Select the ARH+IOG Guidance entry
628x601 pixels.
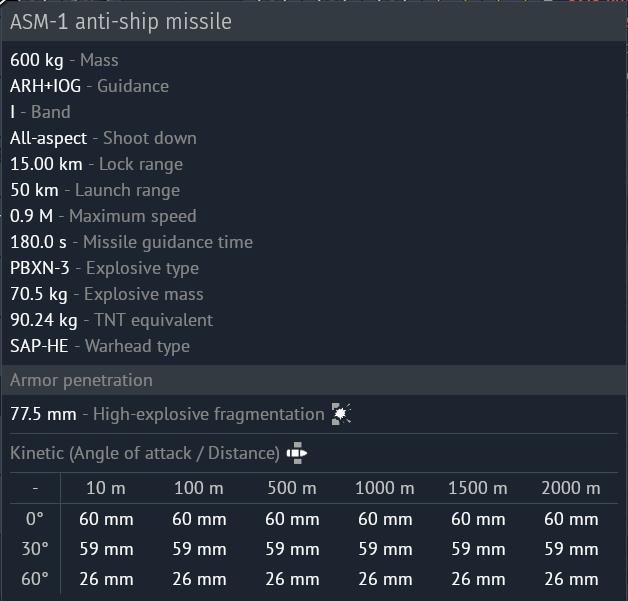click(x=89, y=86)
